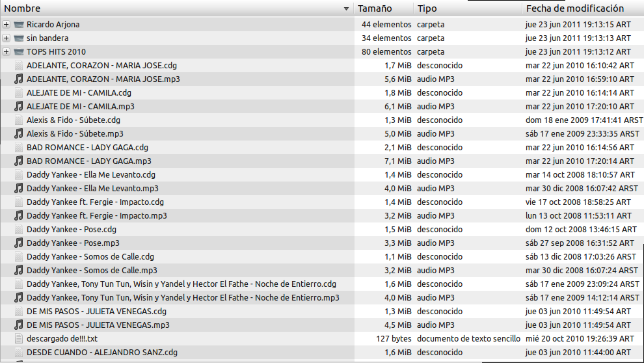Click Somos de Calle.mp3 music icon

(18, 270)
